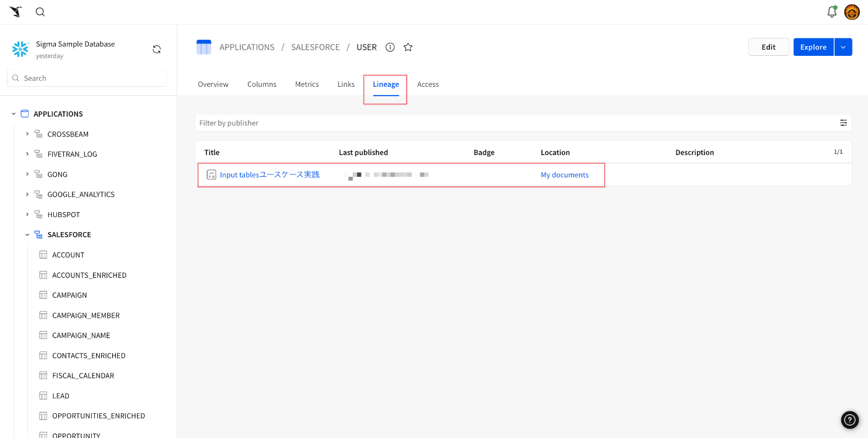Click the GOOGLE_ANALYTICS schema icon
The width and height of the screenshot is (868, 438).
pyautogui.click(x=38, y=195)
